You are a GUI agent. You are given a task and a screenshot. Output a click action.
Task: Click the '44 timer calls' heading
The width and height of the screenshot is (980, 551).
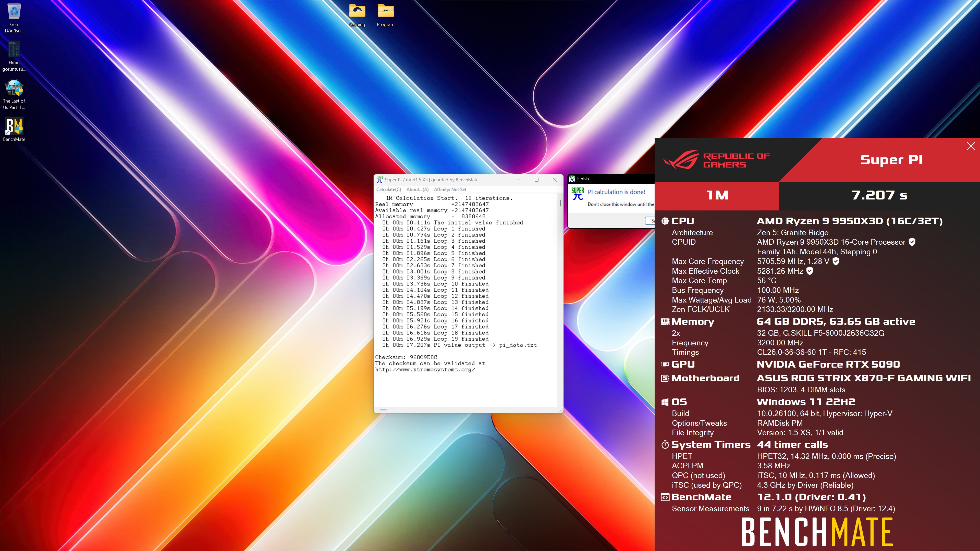[792, 445]
